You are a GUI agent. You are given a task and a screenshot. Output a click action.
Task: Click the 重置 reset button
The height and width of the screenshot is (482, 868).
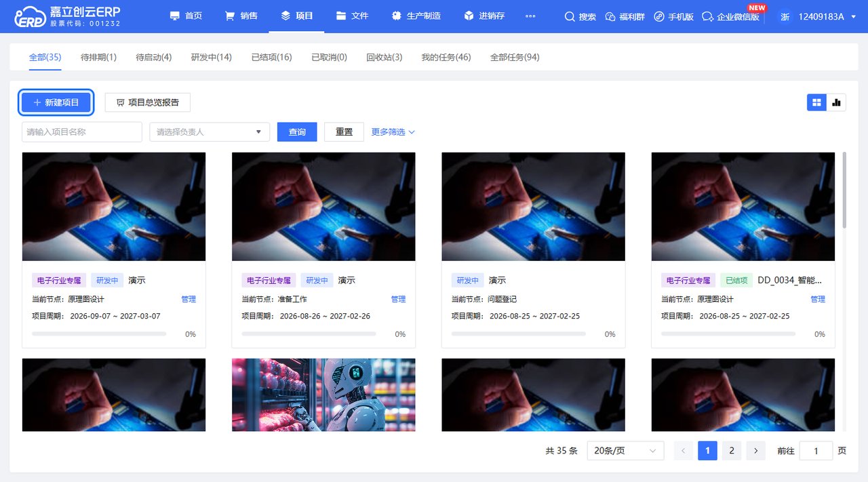tap(344, 132)
